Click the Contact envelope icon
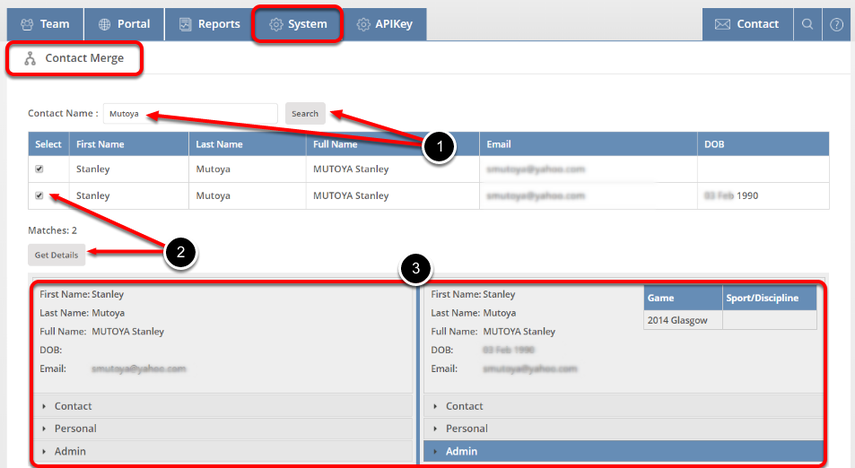855x468 pixels. point(722,24)
